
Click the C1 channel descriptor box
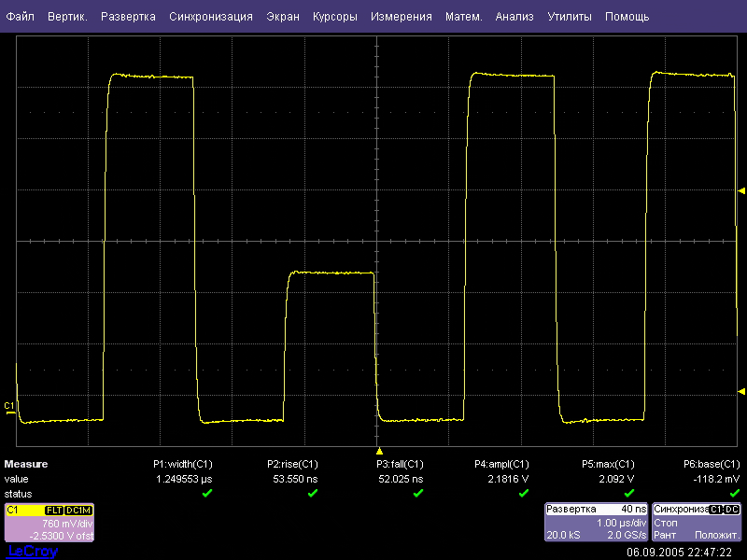pyautogui.click(x=49, y=523)
